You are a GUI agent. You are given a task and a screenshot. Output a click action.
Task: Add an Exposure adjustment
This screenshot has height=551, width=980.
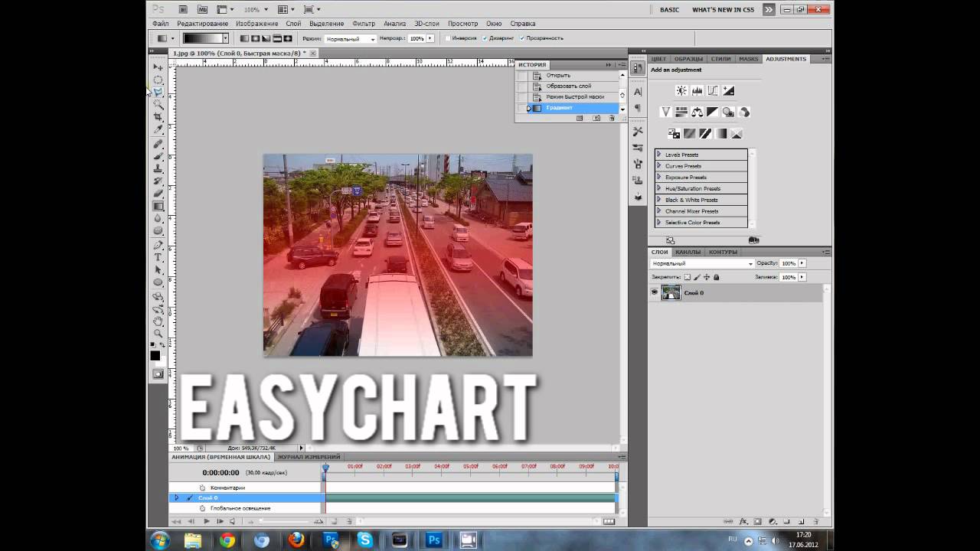pos(729,90)
